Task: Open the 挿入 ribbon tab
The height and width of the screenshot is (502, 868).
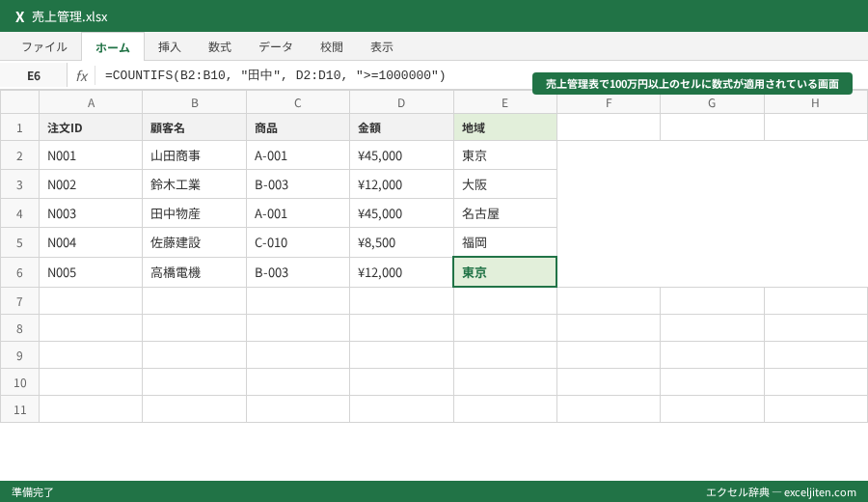Action: point(170,47)
